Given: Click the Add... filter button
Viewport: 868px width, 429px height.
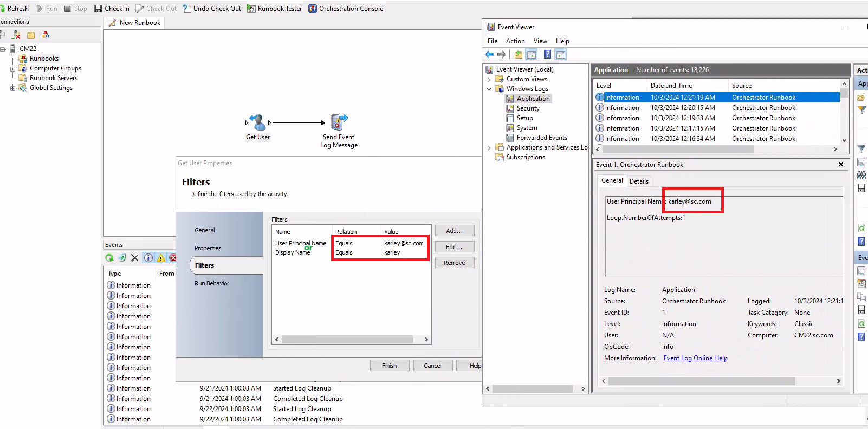Looking at the screenshot, I should pos(455,231).
